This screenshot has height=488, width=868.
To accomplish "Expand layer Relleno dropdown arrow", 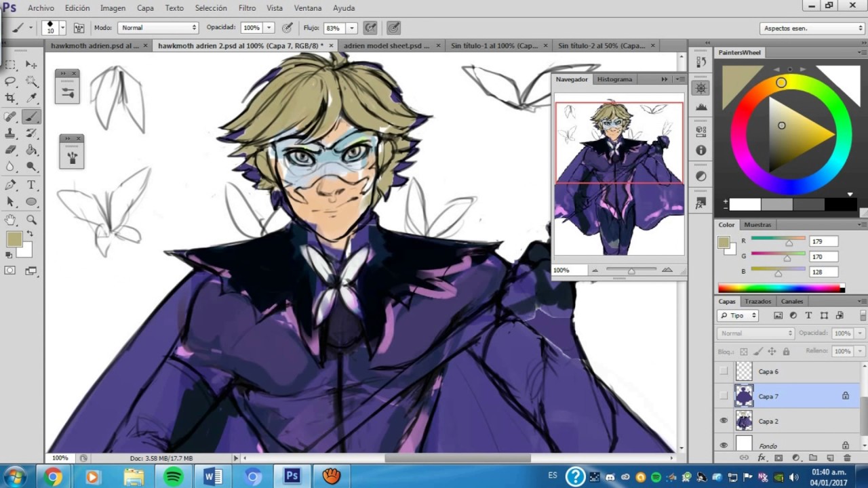I will (x=860, y=351).
